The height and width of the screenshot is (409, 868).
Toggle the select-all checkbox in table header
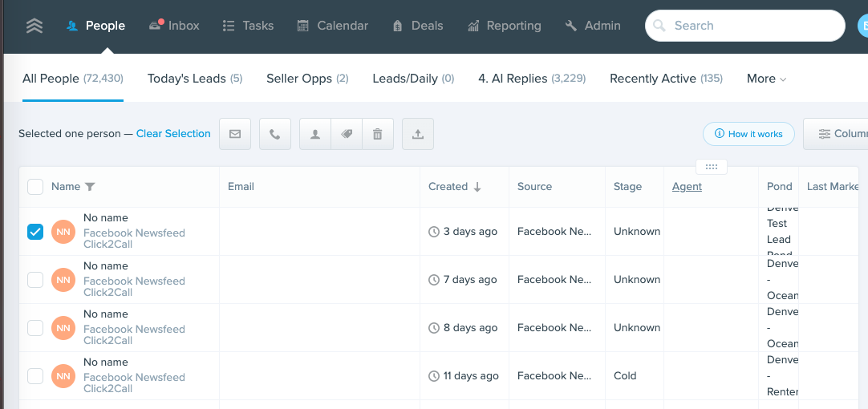click(35, 187)
